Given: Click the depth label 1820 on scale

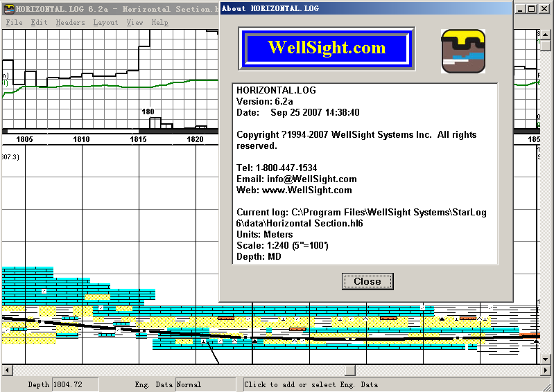Looking at the screenshot, I should (x=195, y=139).
